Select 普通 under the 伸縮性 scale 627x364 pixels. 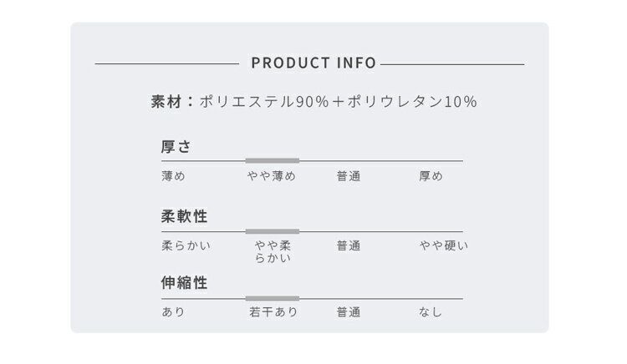(x=349, y=312)
